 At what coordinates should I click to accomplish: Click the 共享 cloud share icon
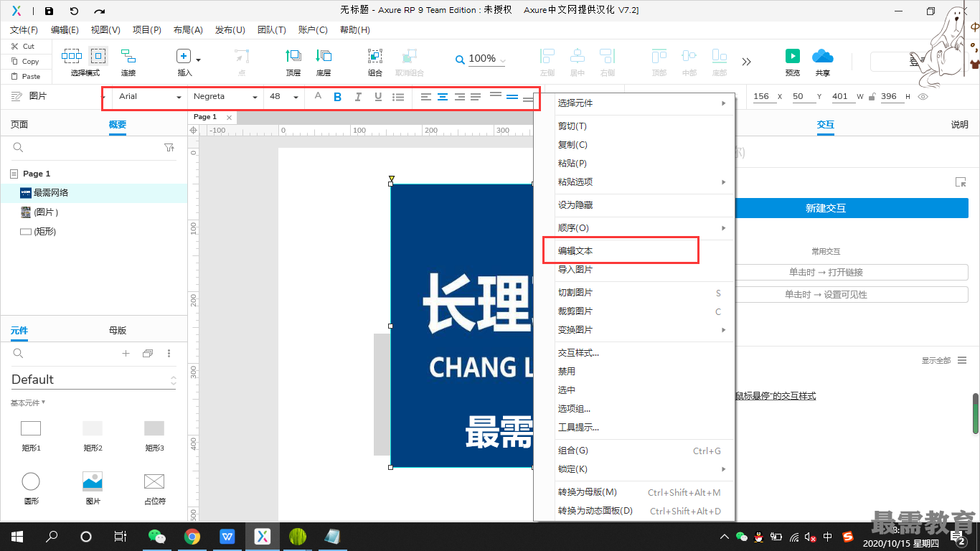pyautogui.click(x=823, y=56)
